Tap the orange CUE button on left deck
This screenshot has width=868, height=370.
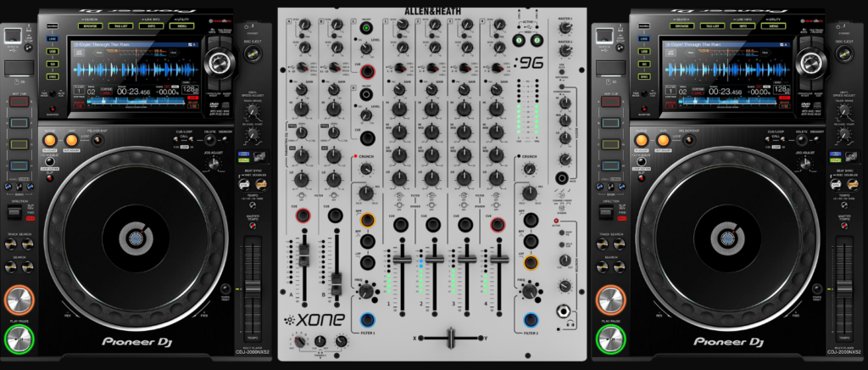19,300
